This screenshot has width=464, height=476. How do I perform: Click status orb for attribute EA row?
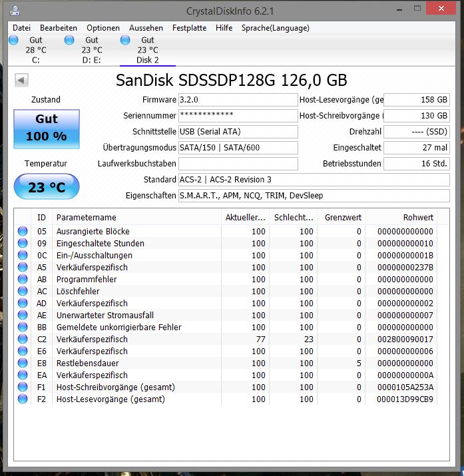pyautogui.click(x=23, y=375)
